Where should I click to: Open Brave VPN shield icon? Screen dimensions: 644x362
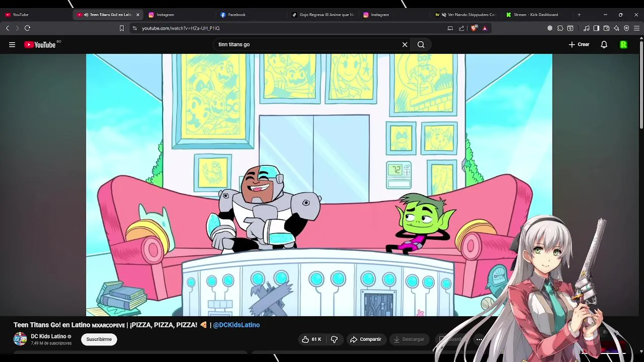626,28
